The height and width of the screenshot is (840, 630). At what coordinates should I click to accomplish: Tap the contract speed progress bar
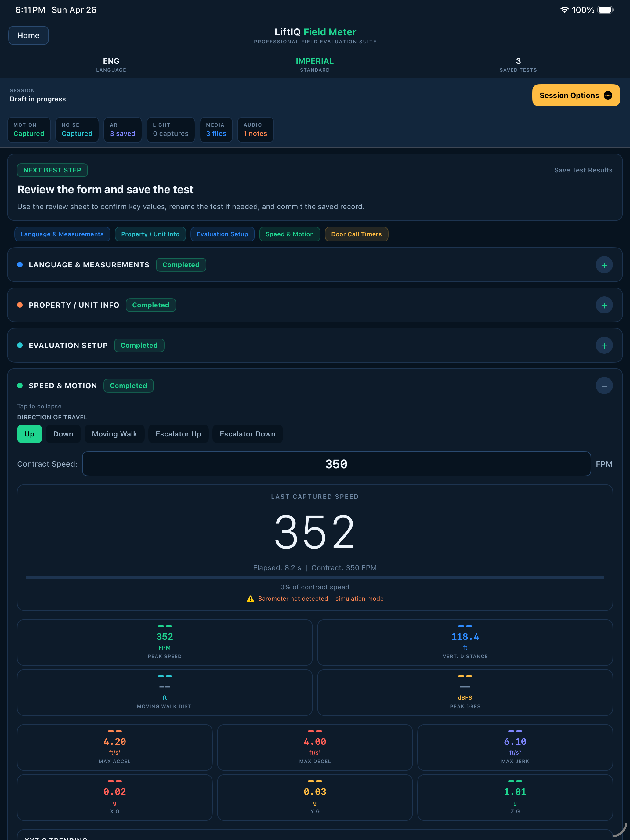click(315, 577)
